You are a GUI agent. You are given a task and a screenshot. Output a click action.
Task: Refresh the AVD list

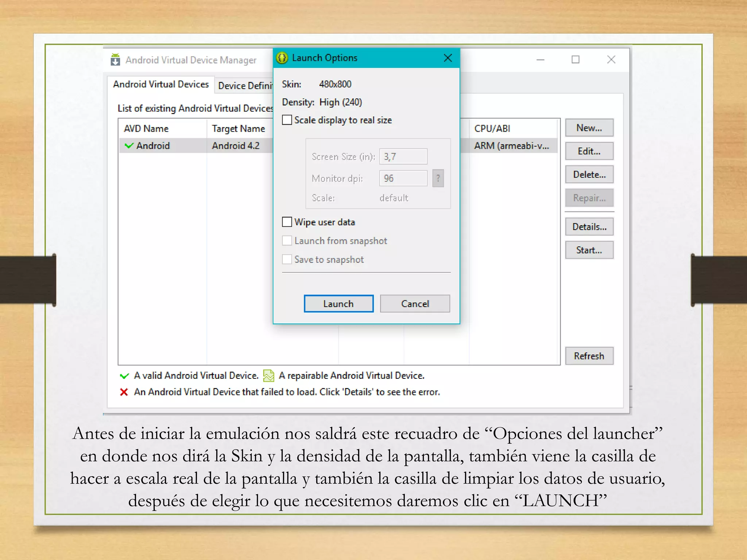pos(589,356)
